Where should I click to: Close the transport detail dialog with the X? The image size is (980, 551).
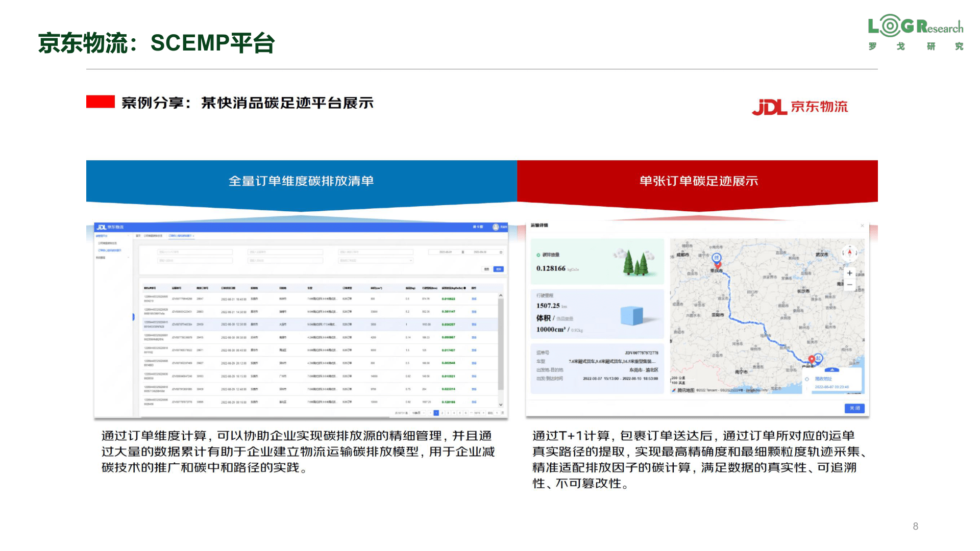(862, 226)
